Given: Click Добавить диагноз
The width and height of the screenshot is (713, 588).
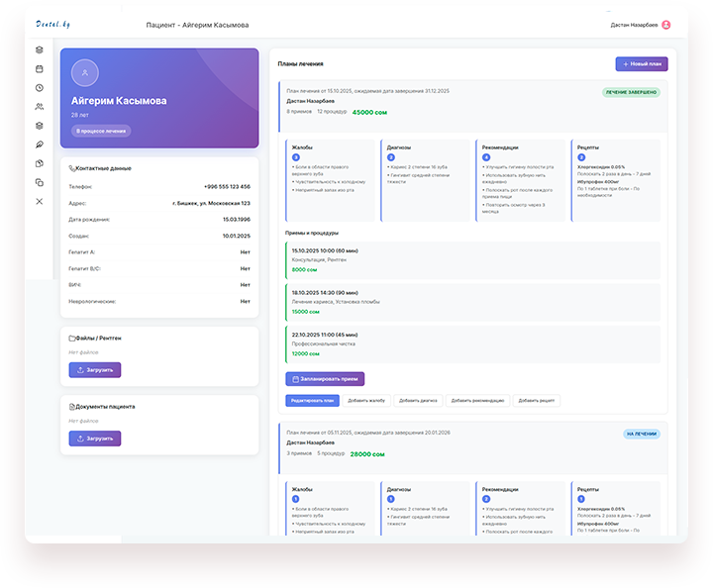Looking at the screenshot, I should pos(417,401).
